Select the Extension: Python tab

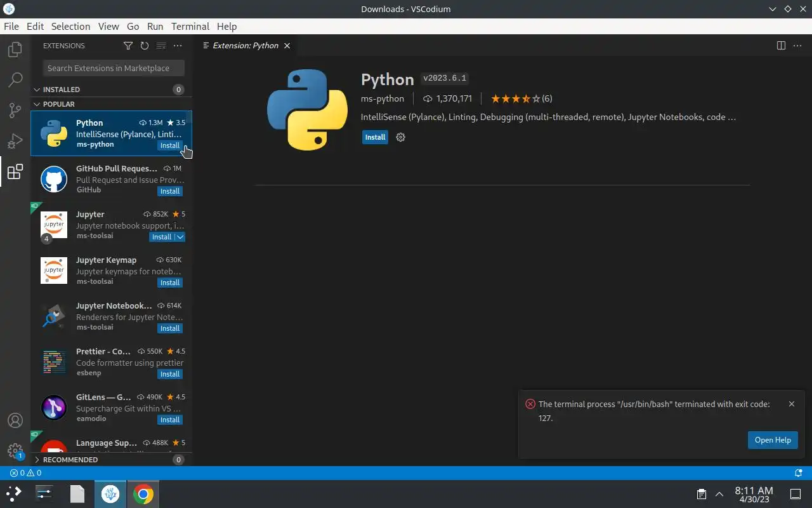coord(246,46)
